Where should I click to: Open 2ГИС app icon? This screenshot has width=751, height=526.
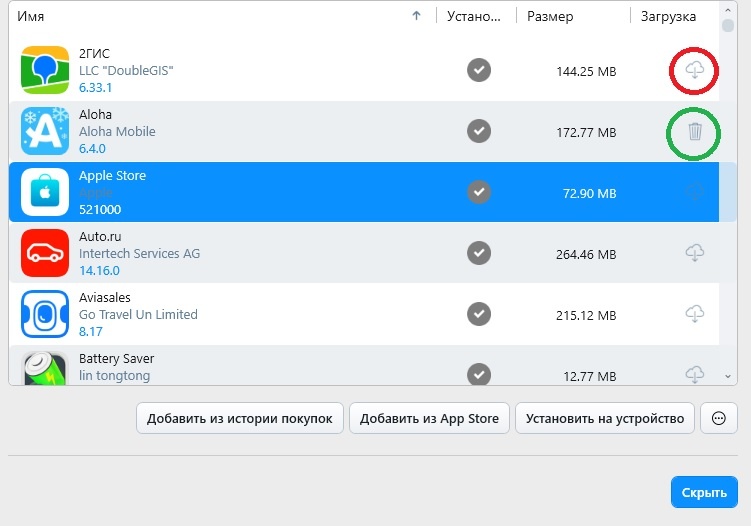tap(45, 70)
